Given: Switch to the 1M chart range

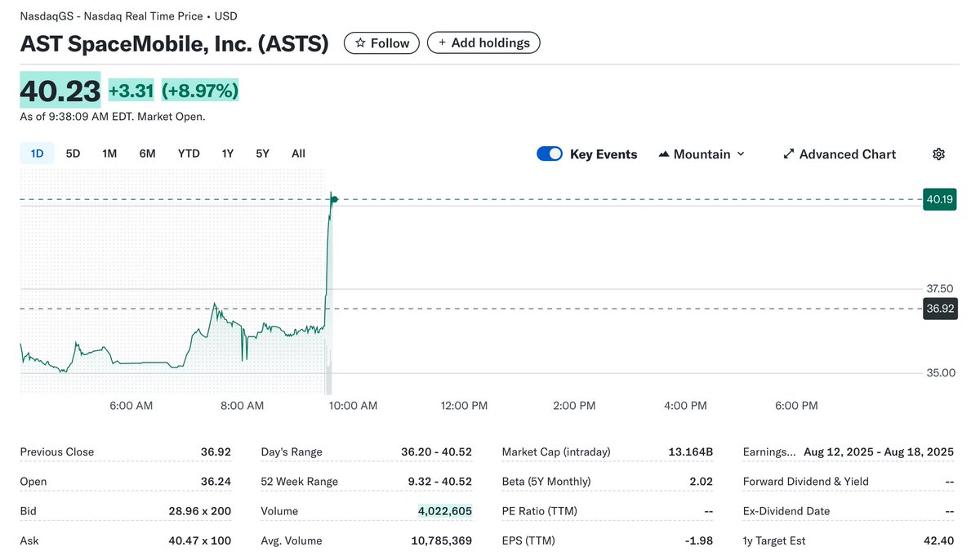Looking at the screenshot, I should pyautogui.click(x=109, y=153).
